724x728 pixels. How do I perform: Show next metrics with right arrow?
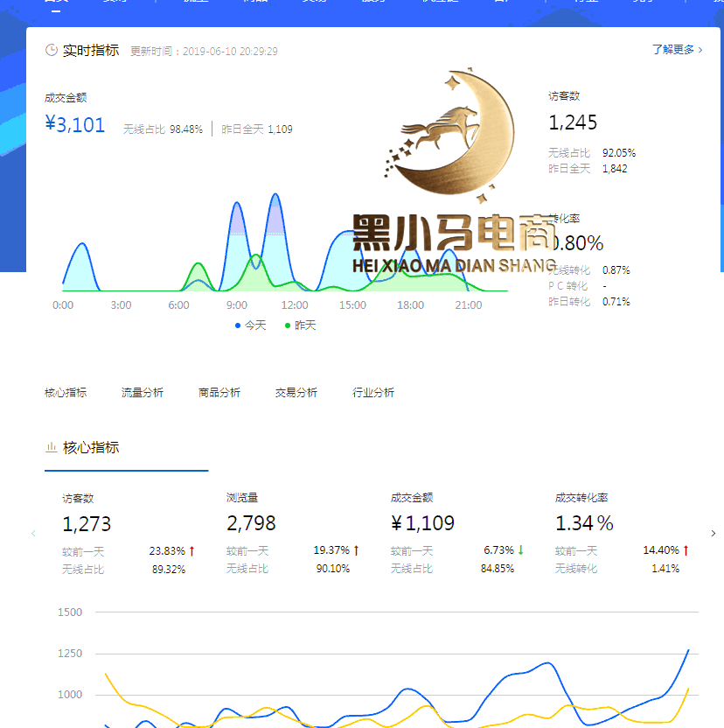(714, 534)
